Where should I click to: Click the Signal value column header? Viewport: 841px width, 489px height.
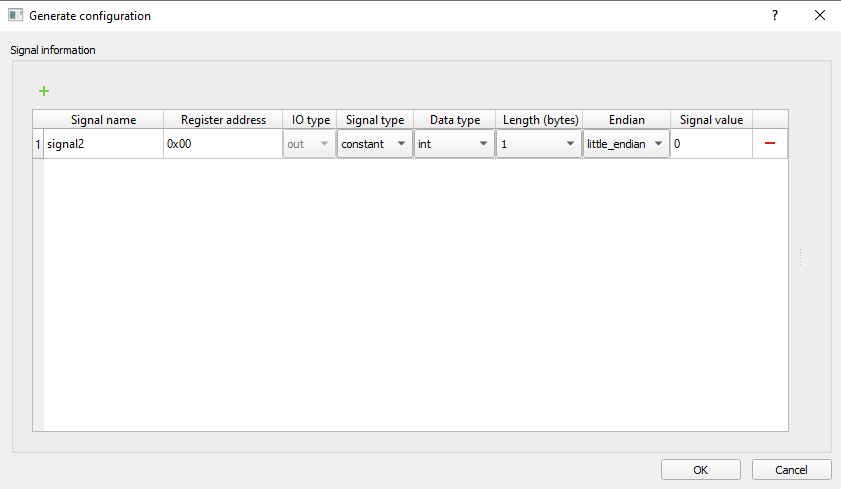[x=711, y=120]
